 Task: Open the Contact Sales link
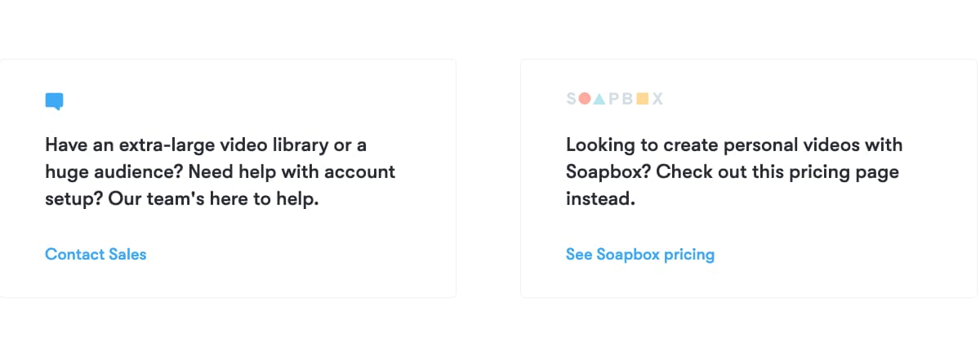click(96, 254)
